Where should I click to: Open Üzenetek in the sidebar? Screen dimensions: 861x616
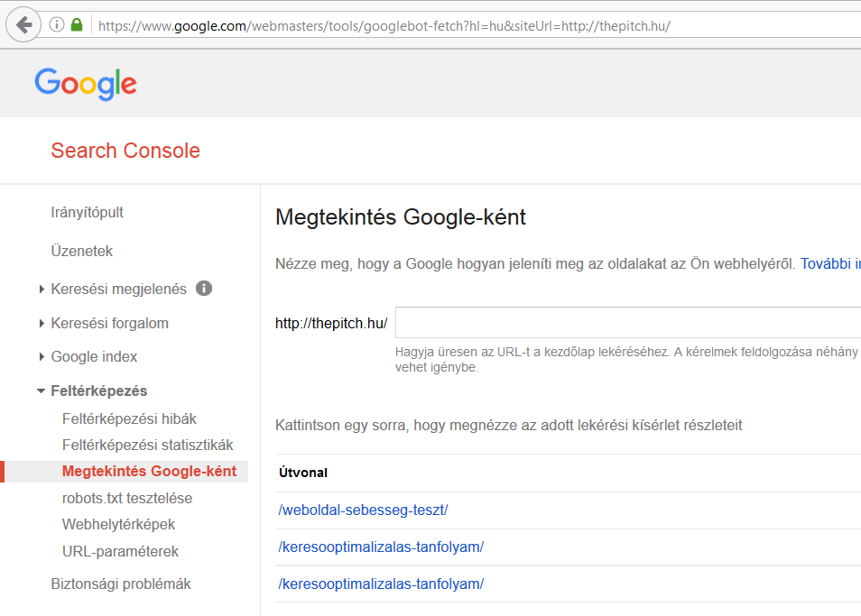pyautogui.click(x=81, y=251)
